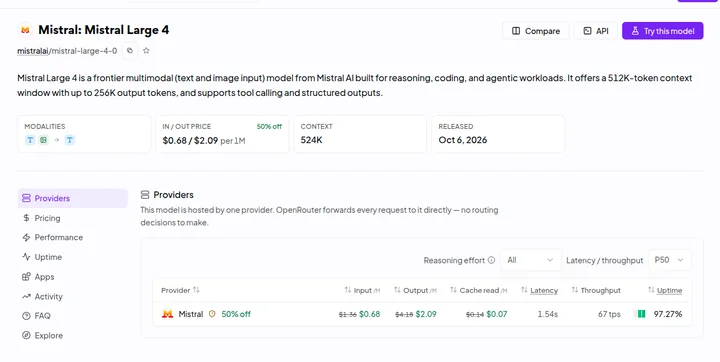Select the Providers sidebar item
Viewport: 720px width, 362px height.
click(73, 198)
